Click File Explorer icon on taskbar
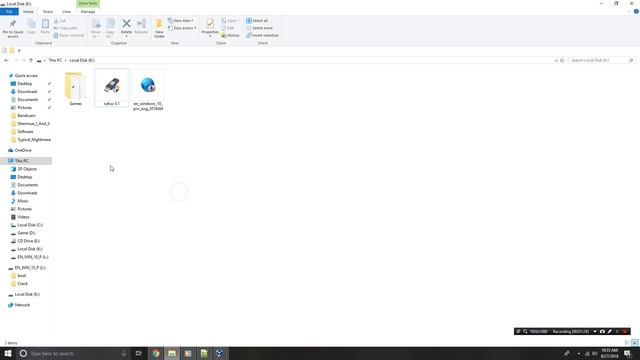This screenshot has width=640, height=360. [172, 353]
